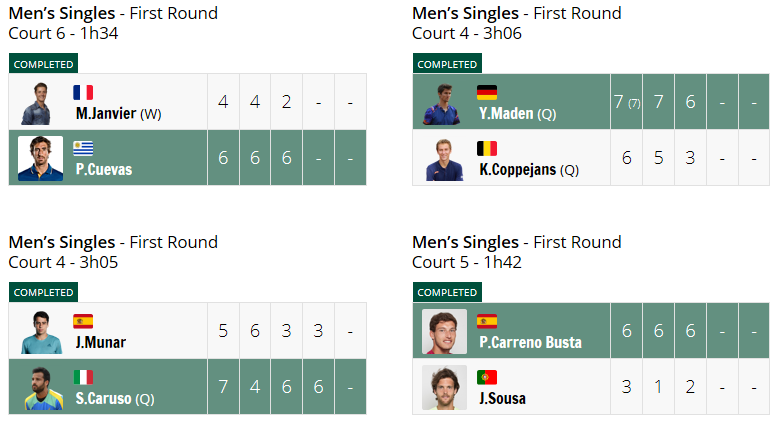
Task: Click the Belgian flag above K.Coppejans
Action: pyautogui.click(x=487, y=149)
